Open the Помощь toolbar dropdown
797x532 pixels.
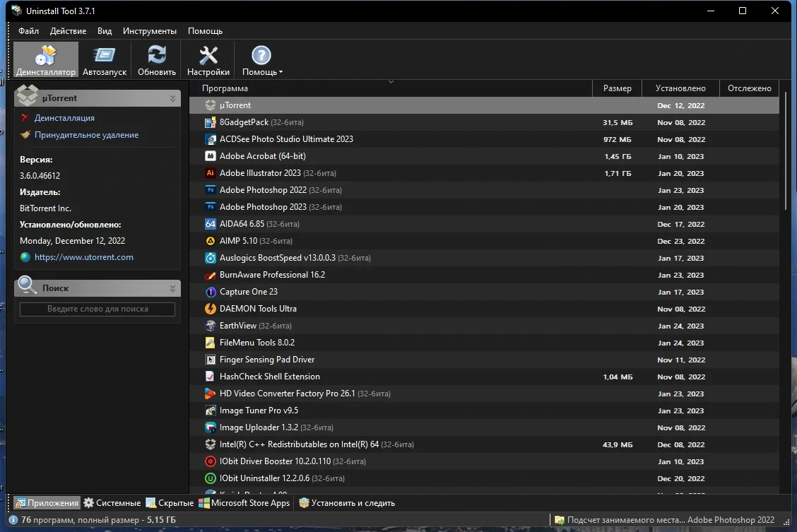coord(262,60)
